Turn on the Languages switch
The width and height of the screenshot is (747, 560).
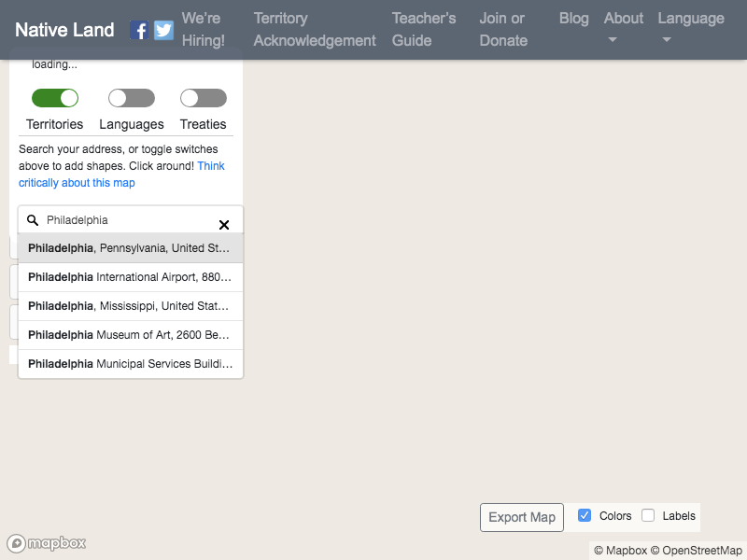point(132,98)
